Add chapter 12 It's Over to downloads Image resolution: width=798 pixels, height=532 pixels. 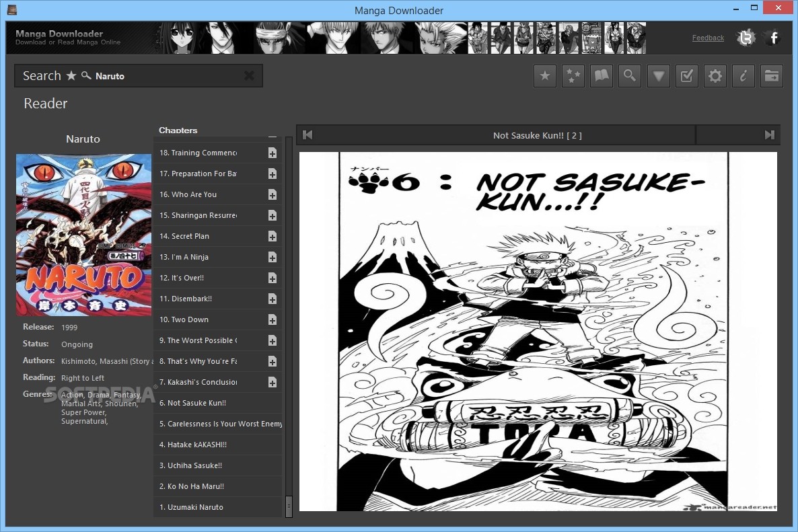click(273, 278)
